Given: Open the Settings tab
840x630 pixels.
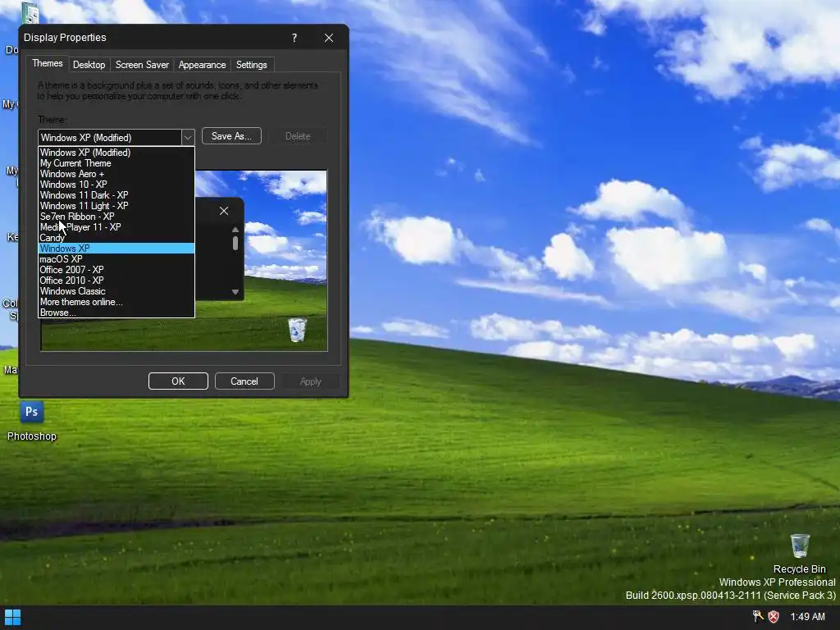Looking at the screenshot, I should 251,65.
